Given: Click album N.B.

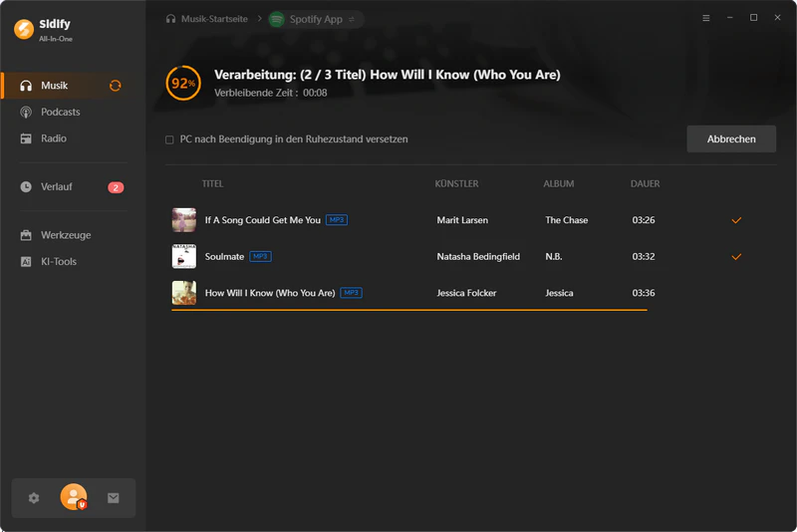Looking at the screenshot, I should pyautogui.click(x=554, y=257).
